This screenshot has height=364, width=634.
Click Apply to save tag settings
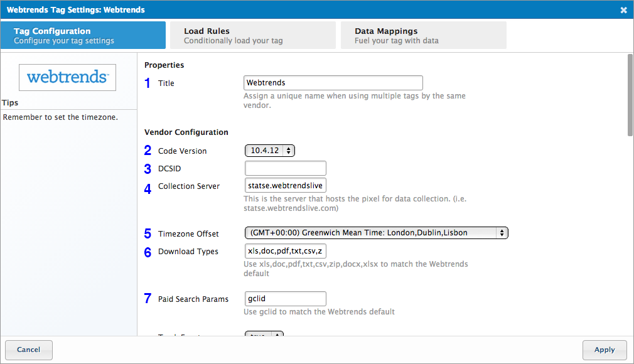[x=604, y=350]
